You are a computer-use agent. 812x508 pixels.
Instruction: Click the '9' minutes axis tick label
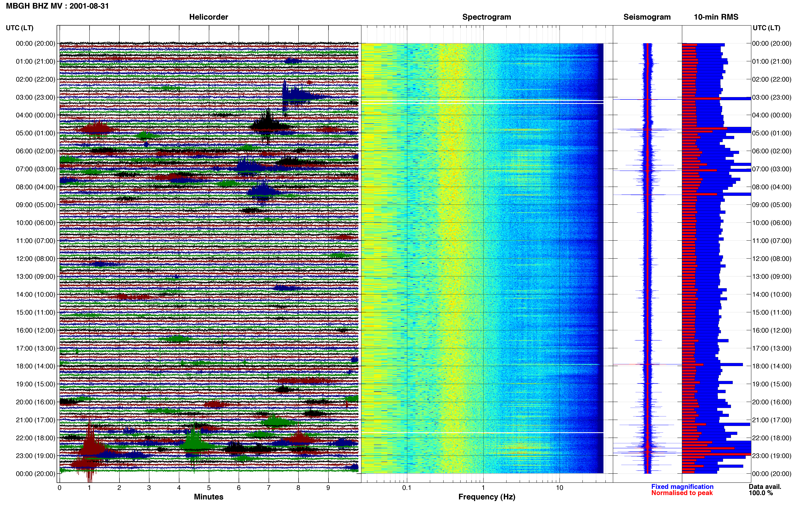(x=328, y=487)
